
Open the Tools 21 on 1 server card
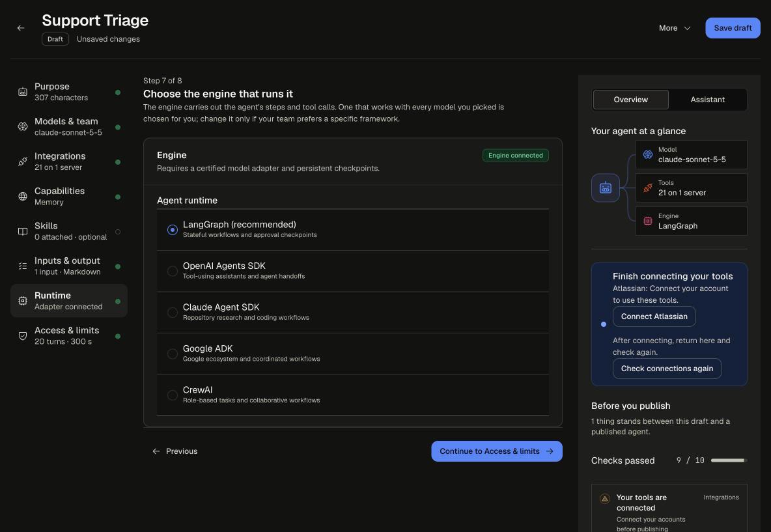point(692,188)
